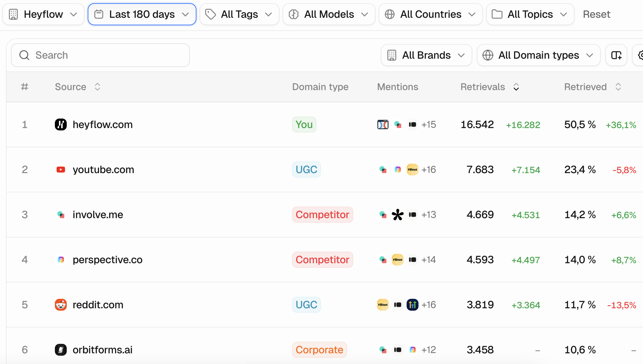Click the +16 mentions in youtube.com row
Screen dimensions: 643x364
tap(429, 170)
